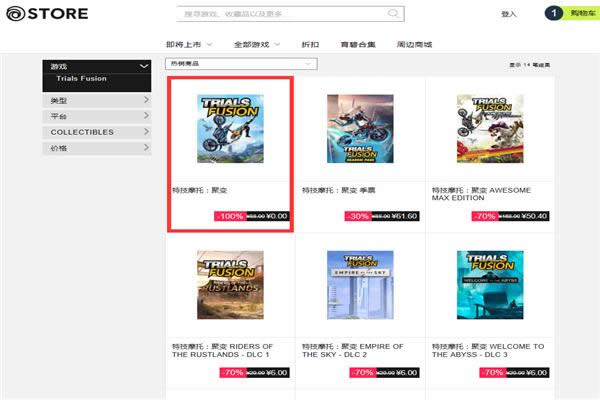The height and width of the screenshot is (400, 600).
Task: Open the shopping cart (购物车)
Action: click(569, 13)
